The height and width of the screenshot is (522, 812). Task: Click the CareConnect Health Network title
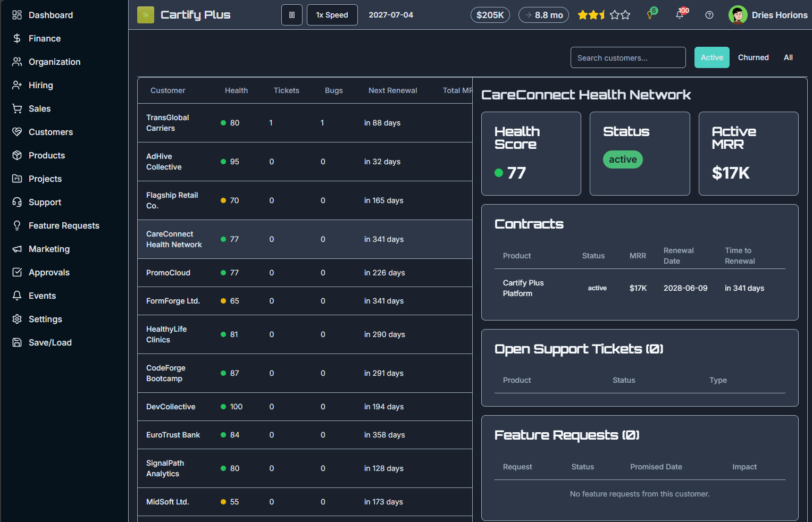pos(586,95)
